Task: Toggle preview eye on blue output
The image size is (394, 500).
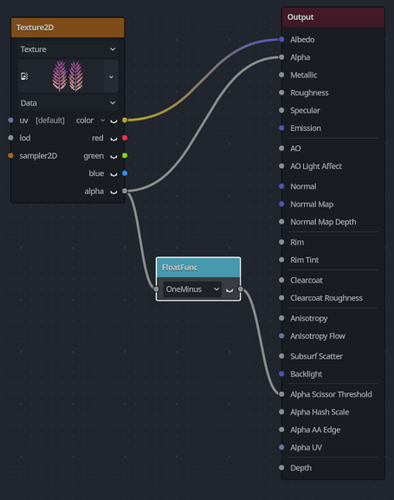Action: [114, 174]
